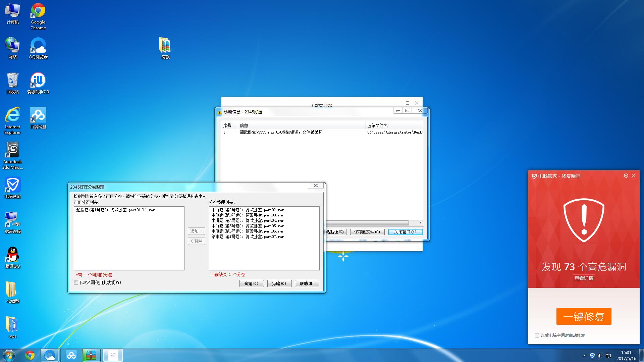
Task: Open 百度网盘 desktop shortcut
Action: (38, 118)
